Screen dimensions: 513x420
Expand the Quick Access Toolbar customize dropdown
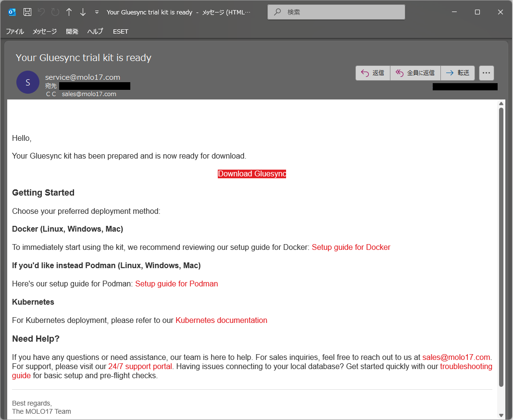click(x=97, y=12)
